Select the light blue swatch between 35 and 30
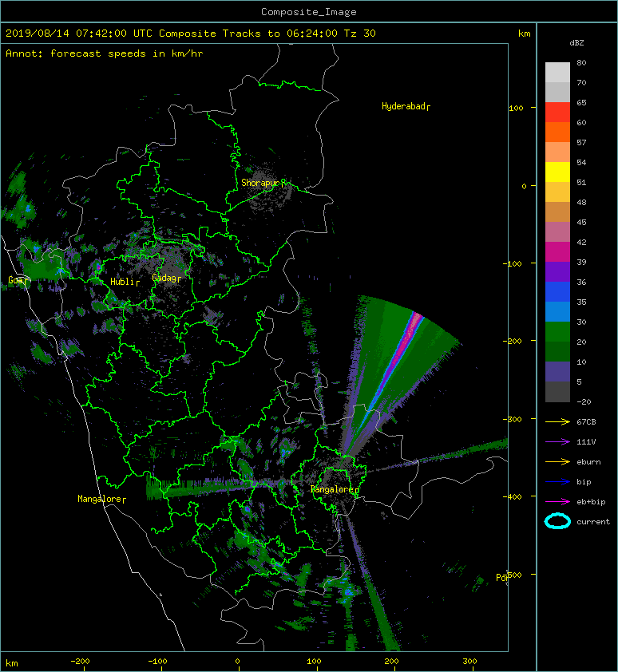This screenshot has width=618, height=672. pyautogui.click(x=557, y=311)
